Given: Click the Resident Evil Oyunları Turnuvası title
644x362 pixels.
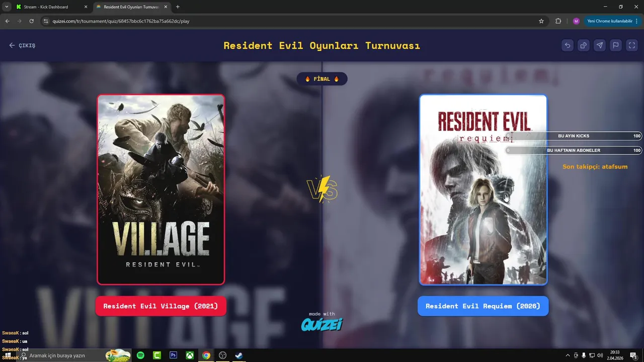Looking at the screenshot, I should click(x=322, y=45).
